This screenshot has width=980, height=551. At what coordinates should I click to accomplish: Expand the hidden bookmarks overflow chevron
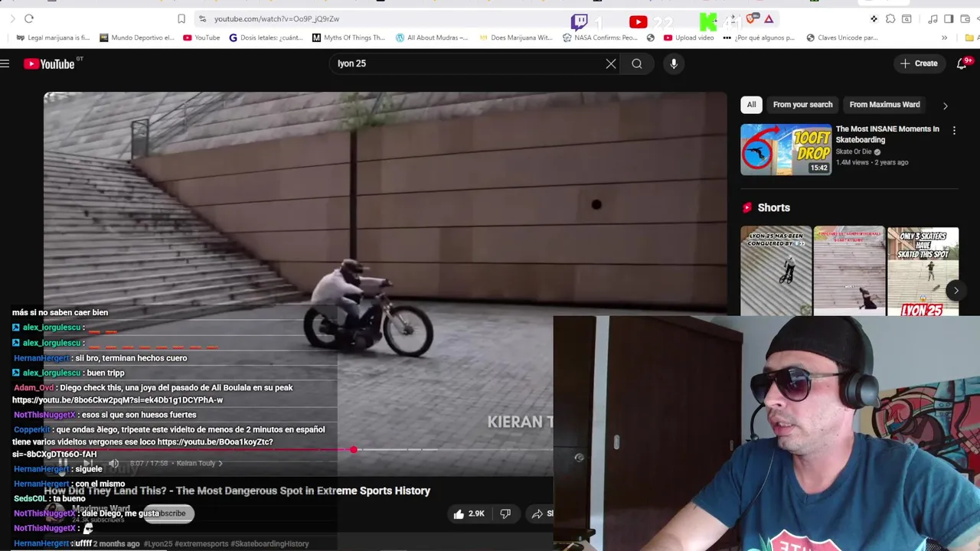[944, 37]
